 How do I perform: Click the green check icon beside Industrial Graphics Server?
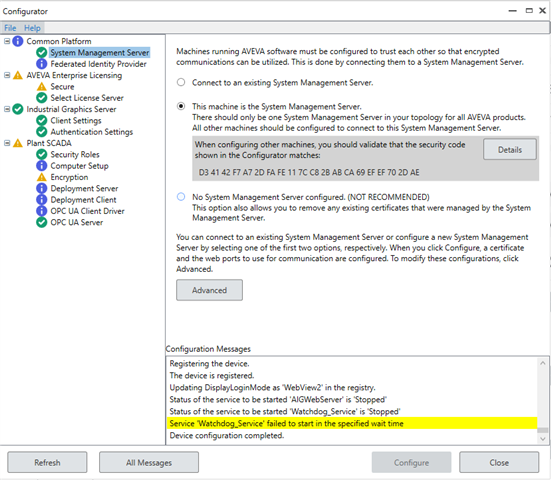(18, 109)
